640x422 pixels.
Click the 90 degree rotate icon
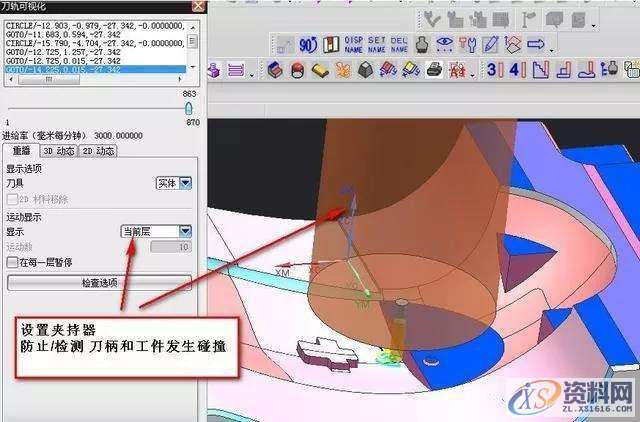308,45
